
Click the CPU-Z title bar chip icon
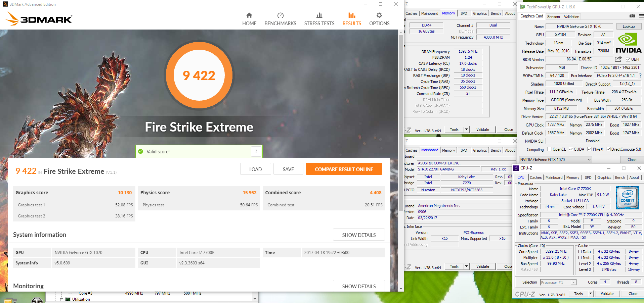(x=516, y=168)
